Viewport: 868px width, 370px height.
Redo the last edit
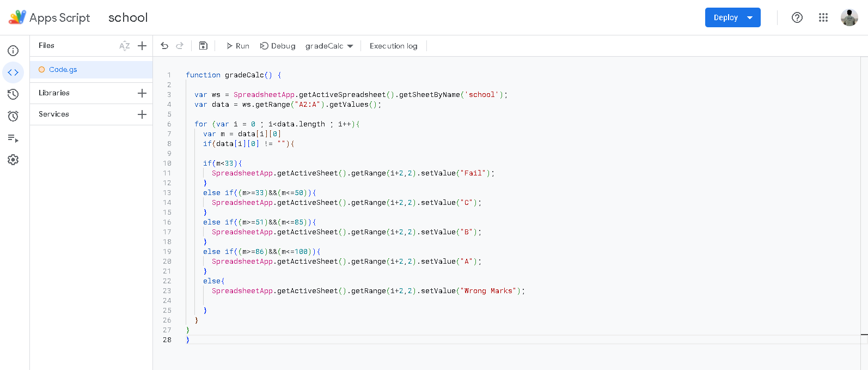click(180, 46)
